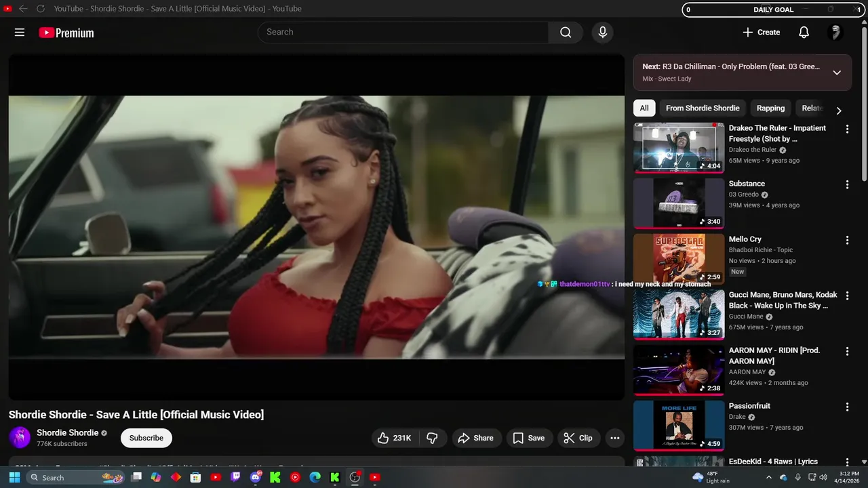Open options for Gucci Mane Wake Up video
Image resolution: width=868 pixels, height=488 pixels.
point(847,296)
